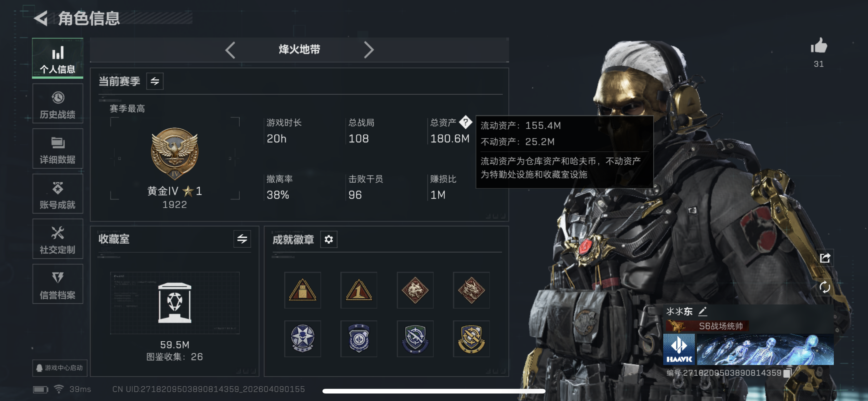This screenshot has height=401, width=868.
Task: Go to previous game mode chevron
Action: point(230,50)
